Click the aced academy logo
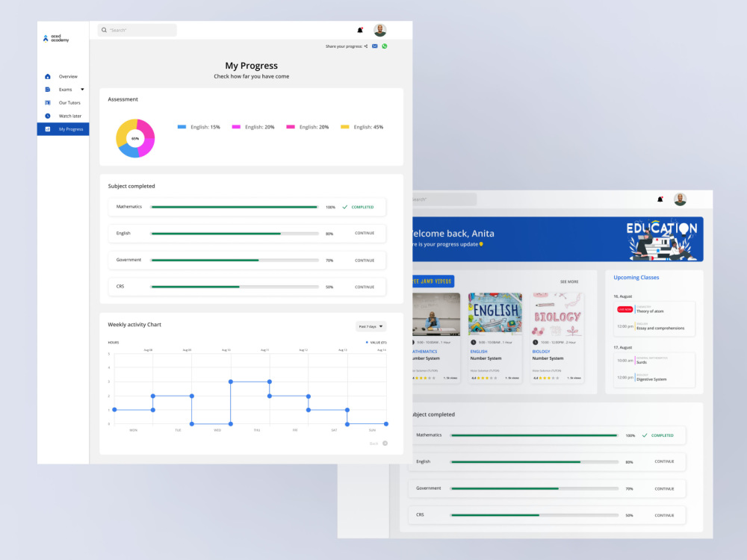 pyautogui.click(x=56, y=38)
